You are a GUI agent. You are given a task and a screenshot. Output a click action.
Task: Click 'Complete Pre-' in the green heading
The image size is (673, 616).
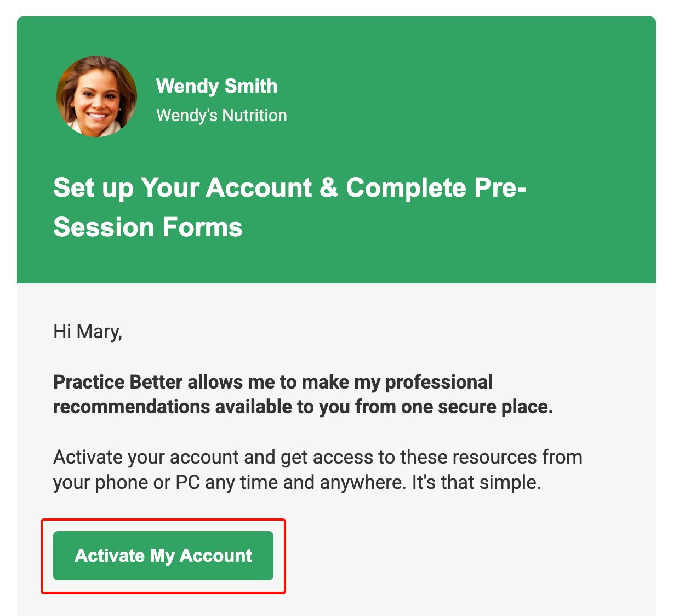436,187
